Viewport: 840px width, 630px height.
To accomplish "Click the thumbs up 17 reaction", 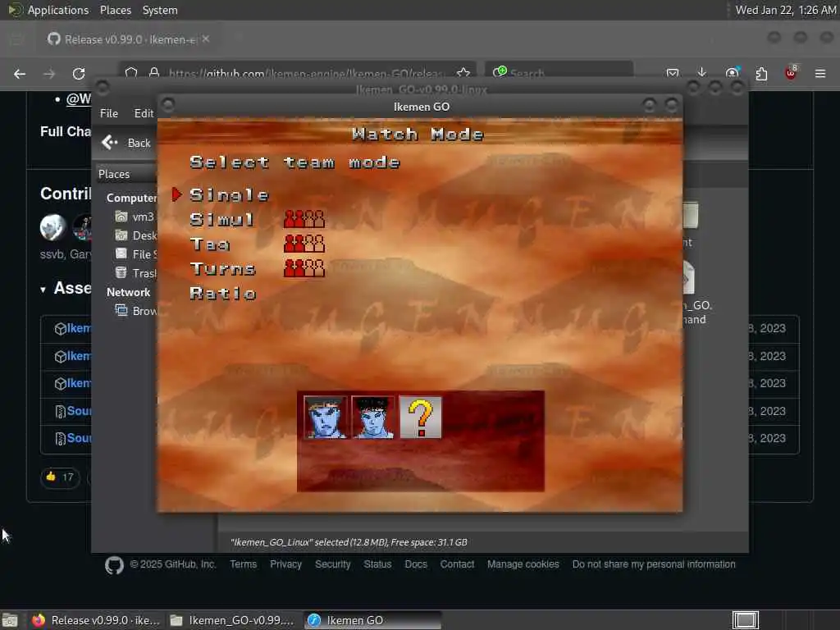I will pyautogui.click(x=60, y=477).
